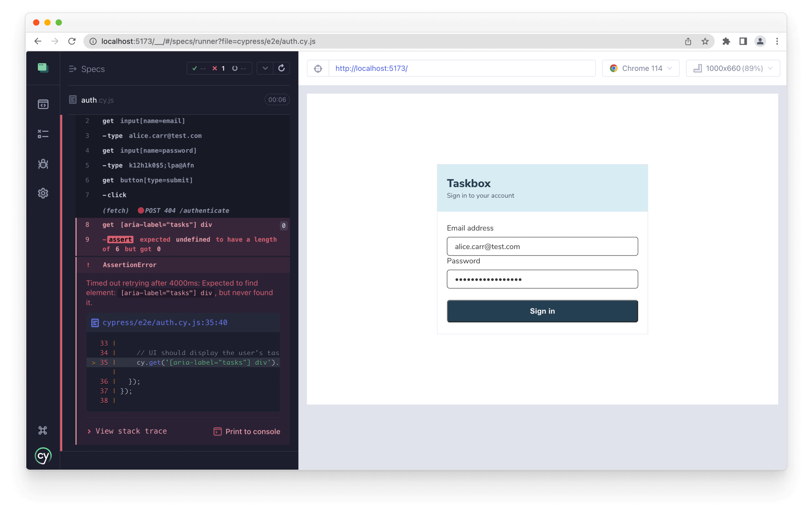Open the 1000x660 viewport dropdown
Screen dimensions: 812x514
pos(732,68)
